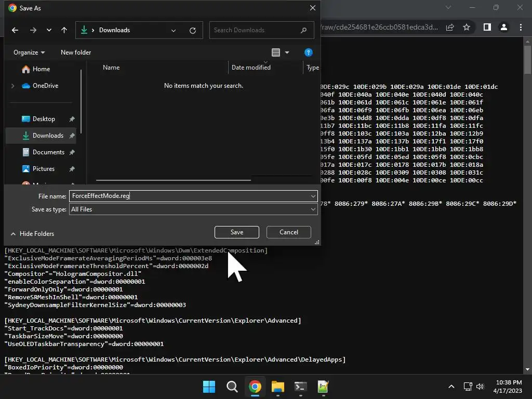Open Pictures quick access folder
The image size is (532, 399).
click(x=43, y=169)
